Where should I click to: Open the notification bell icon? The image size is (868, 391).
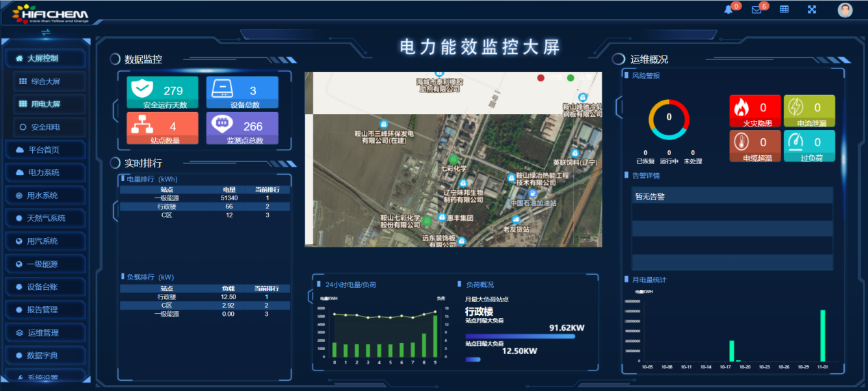tap(728, 10)
